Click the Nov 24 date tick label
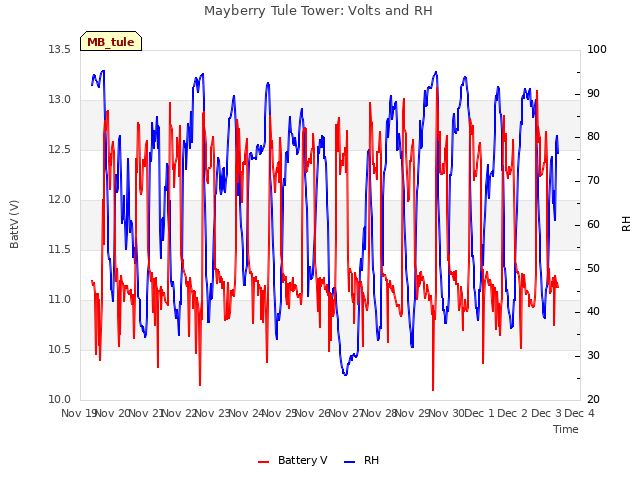Screen dimensions: 640x480 tap(246, 413)
